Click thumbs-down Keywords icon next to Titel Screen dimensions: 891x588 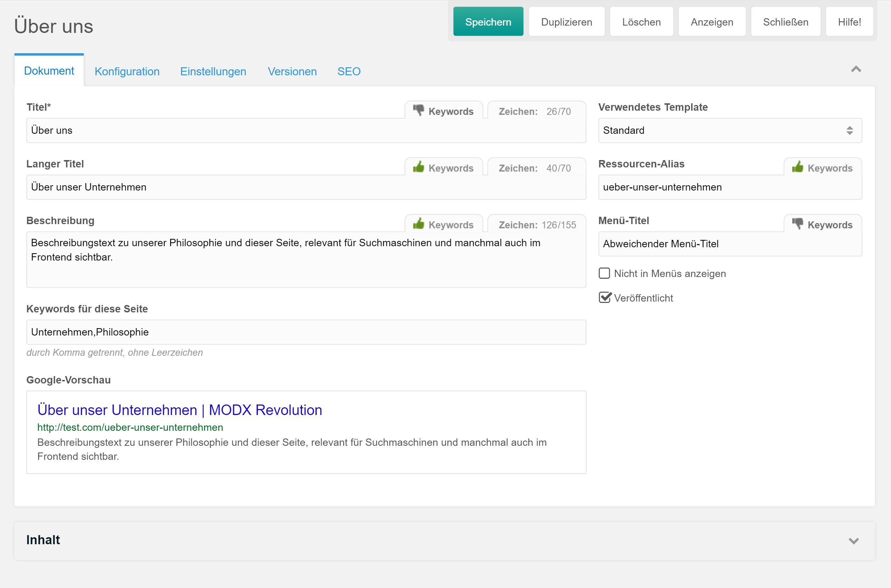(x=418, y=111)
